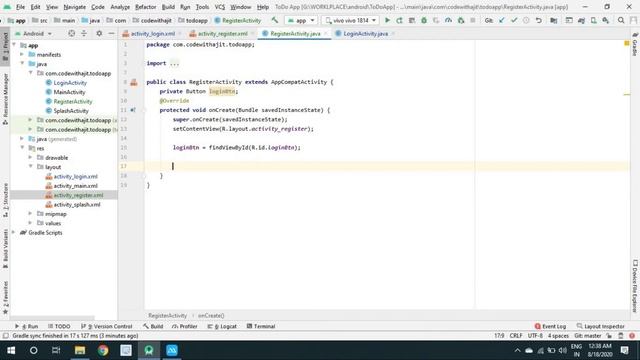
Task: Run the app with green play icon
Action: click(x=387, y=20)
